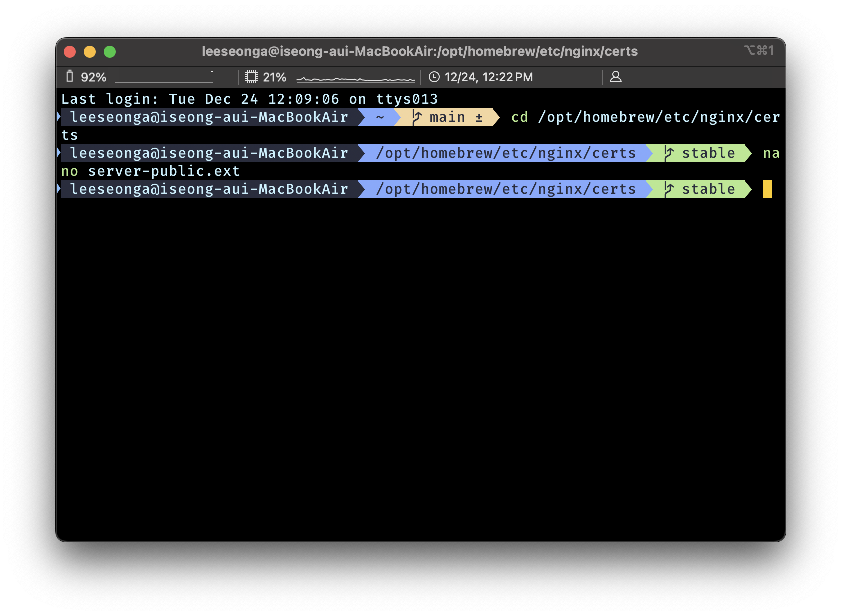The width and height of the screenshot is (842, 616).
Task: Click the cd command word
Action: point(520,117)
